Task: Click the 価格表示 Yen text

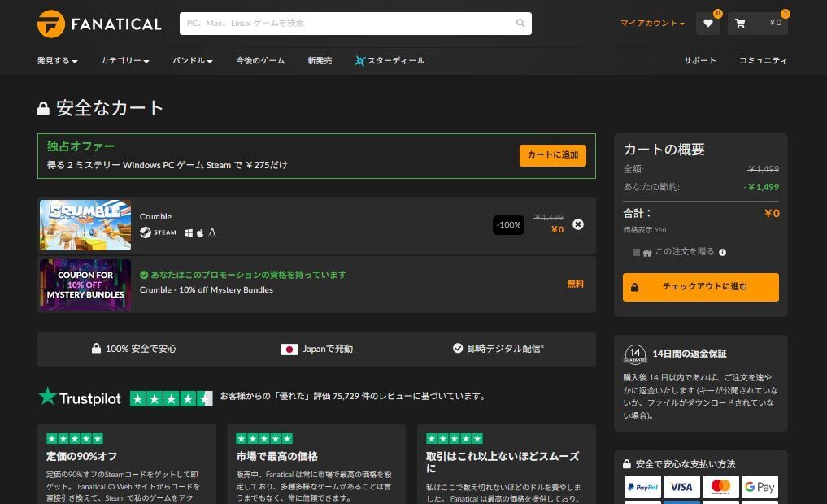Action: pos(645,230)
